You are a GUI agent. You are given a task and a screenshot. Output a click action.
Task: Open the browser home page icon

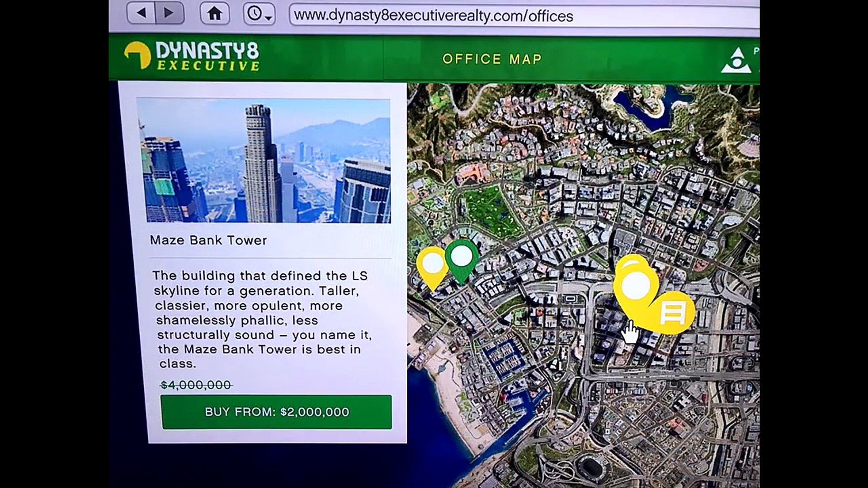(x=215, y=14)
